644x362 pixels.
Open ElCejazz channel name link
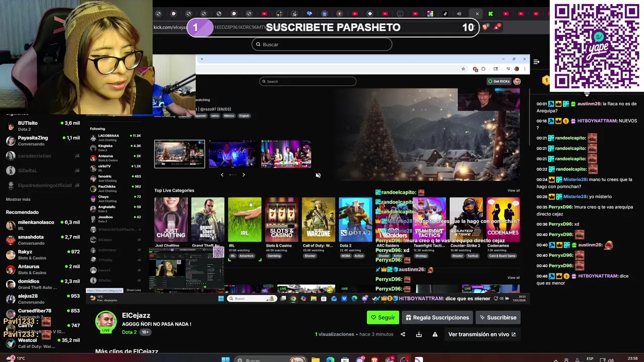tap(136, 315)
